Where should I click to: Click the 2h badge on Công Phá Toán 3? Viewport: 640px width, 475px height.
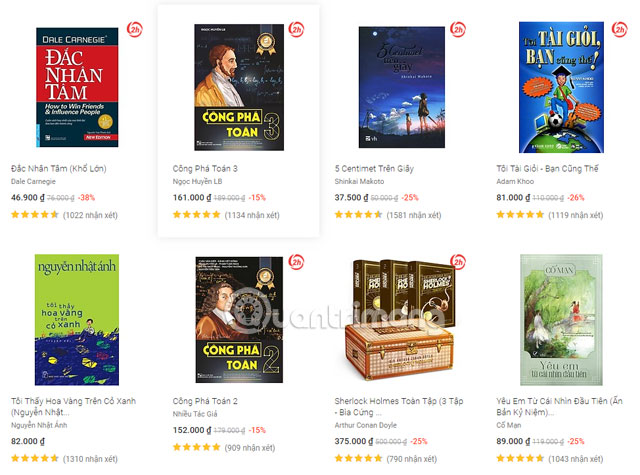click(296, 29)
